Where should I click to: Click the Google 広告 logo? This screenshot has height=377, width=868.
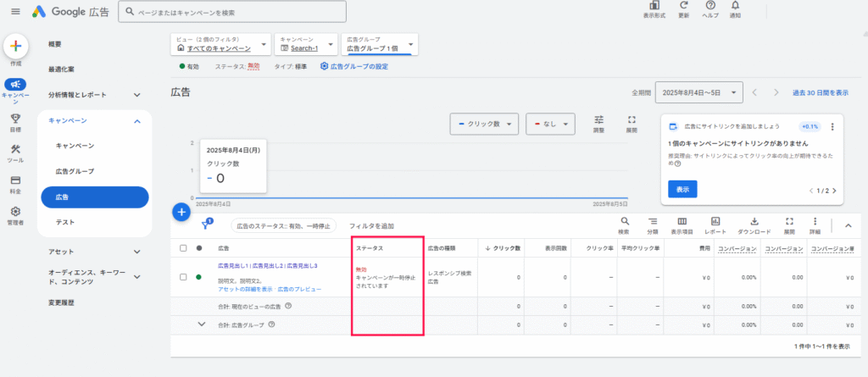70,11
